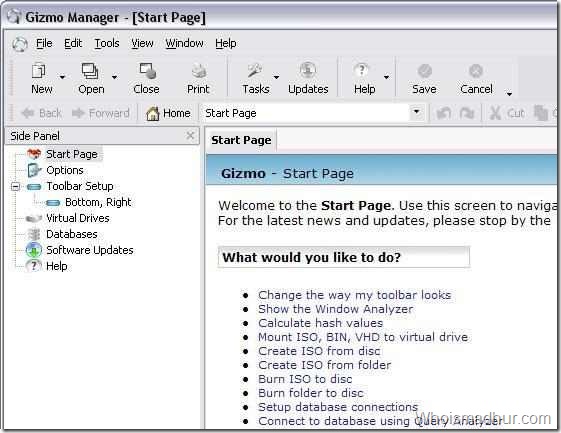Open the Help button dropdown arrow

(x=386, y=77)
